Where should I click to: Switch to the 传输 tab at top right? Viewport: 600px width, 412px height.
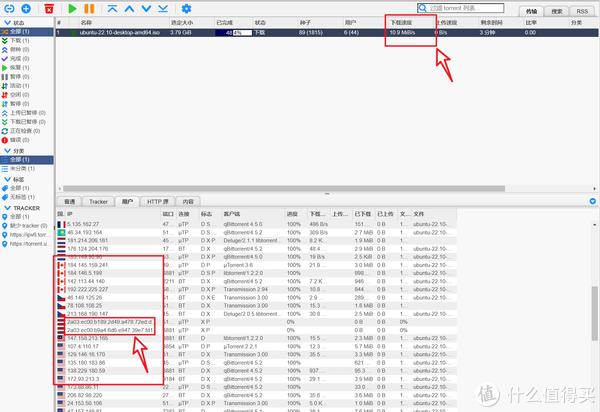[x=531, y=11]
